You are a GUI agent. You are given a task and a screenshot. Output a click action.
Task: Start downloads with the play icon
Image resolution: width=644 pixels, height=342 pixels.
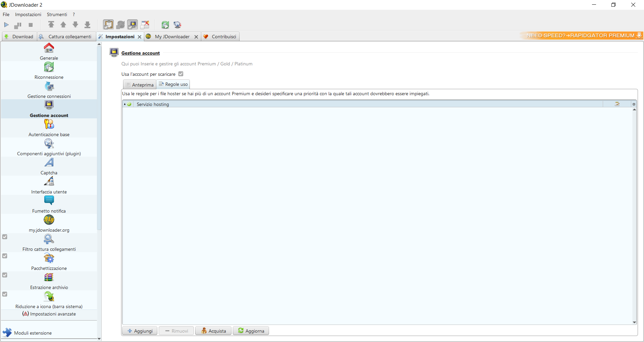point(6,25)
